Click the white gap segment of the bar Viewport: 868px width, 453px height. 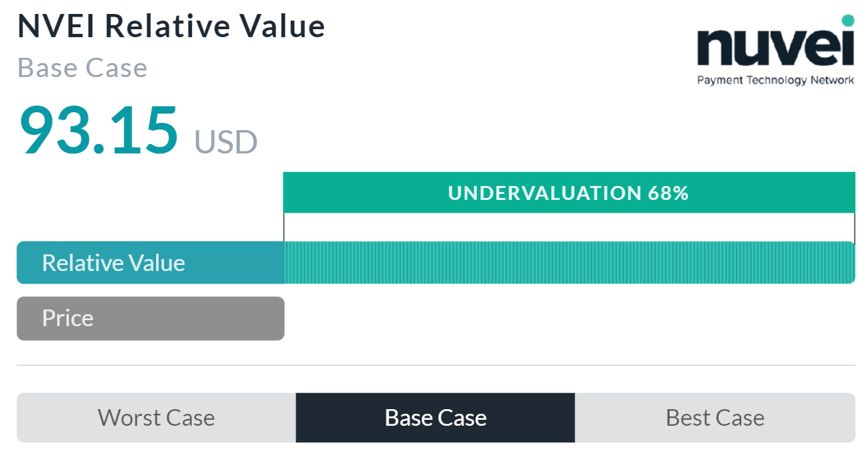pyautogui.click(x=570, y=226)
